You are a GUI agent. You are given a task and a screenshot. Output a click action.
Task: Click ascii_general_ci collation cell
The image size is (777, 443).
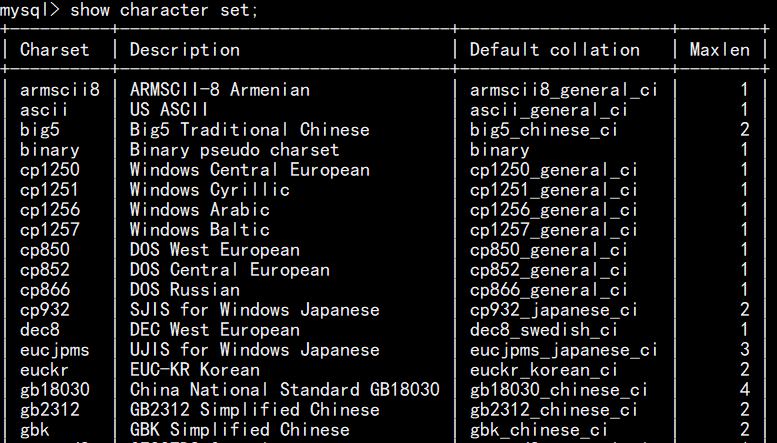[x=549, y=110]
